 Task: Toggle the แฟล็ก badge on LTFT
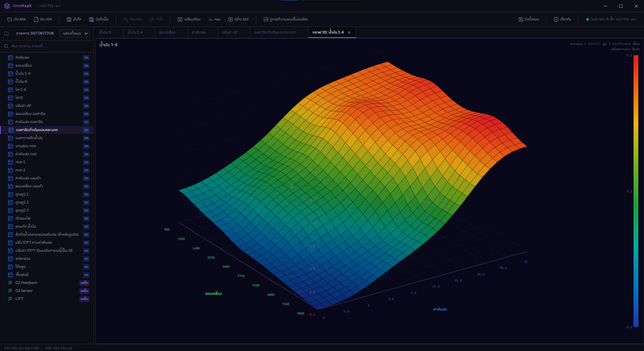[x=84, y=299]
